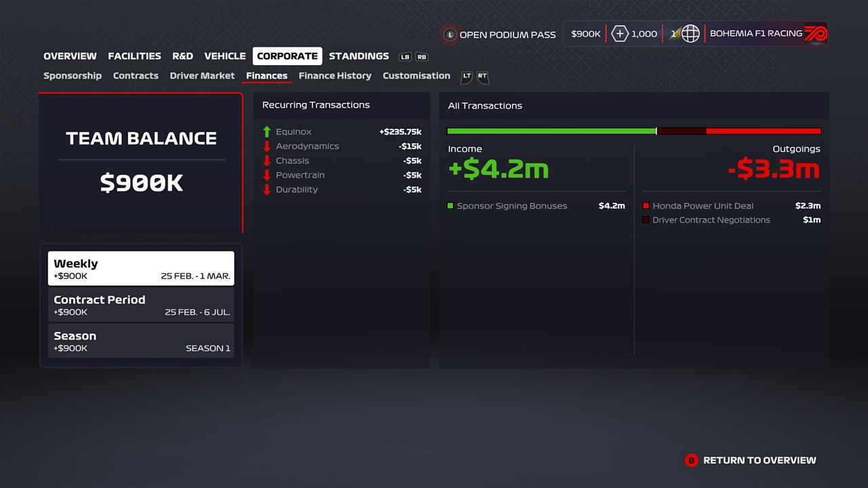Click the globe ranking icon
The image size is (868, 488).
tap(690, 34)
